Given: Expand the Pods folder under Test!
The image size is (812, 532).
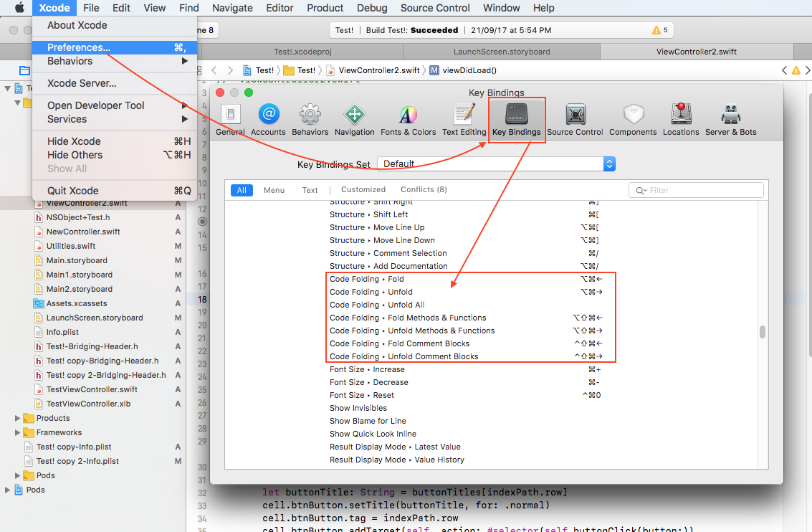Looking at the screenshot, I should pos(17,475).
